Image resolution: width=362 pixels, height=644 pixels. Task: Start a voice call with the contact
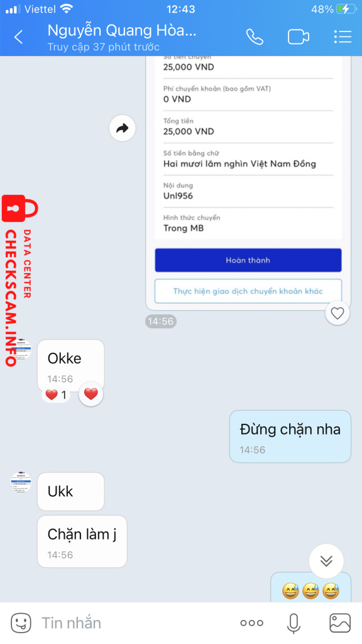click(x=255, y=37)
